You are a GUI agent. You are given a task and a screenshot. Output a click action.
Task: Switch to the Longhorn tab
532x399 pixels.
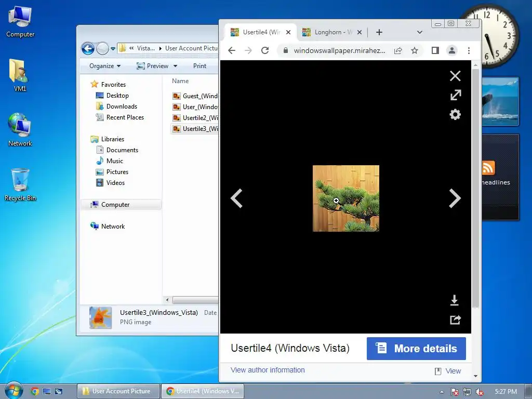[x=332, y=32]
